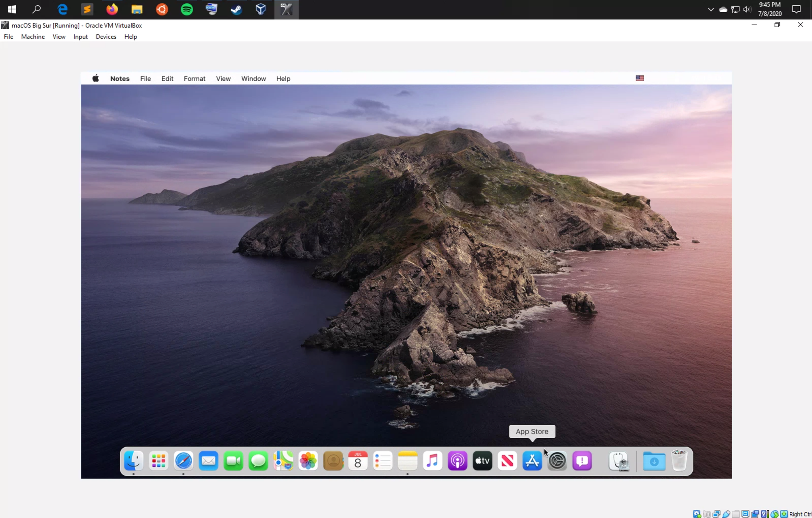Viewport: 812px width, 518px height.
Task: Click the USB status icon in VirtualBox
Action: pyautogui.click(x=726, y=514)
